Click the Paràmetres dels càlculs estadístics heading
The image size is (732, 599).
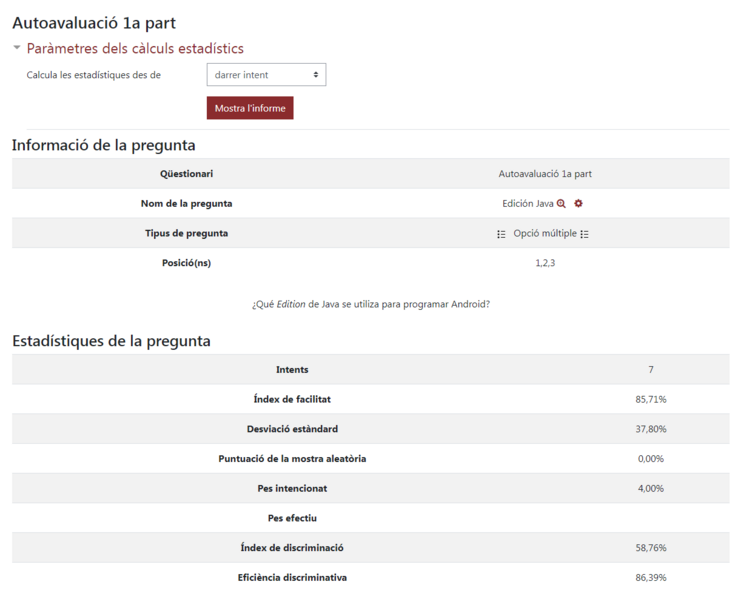click(135, 48)
